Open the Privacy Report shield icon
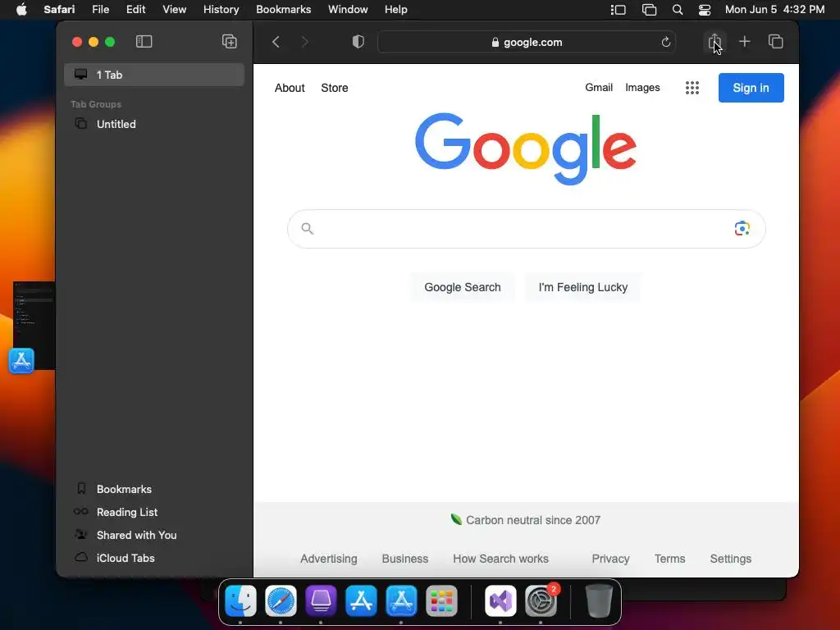 point(358,42)
